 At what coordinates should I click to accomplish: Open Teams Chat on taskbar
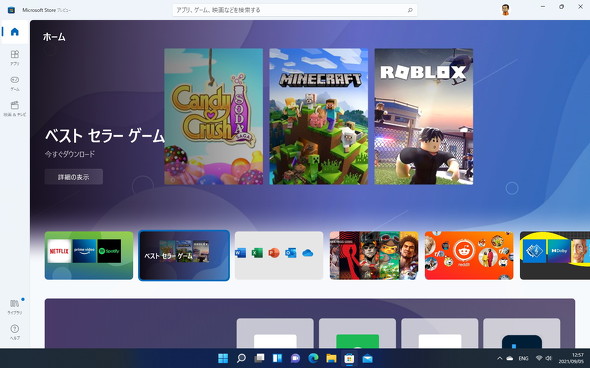(x=295, y=358)
